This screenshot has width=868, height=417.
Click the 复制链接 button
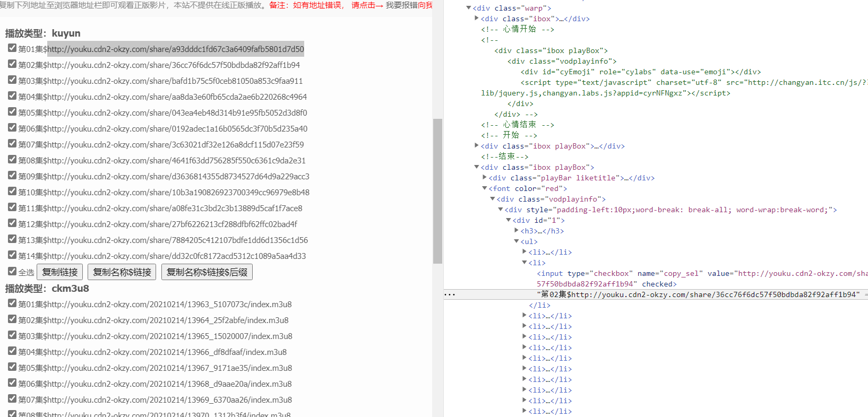coord(59,272)
